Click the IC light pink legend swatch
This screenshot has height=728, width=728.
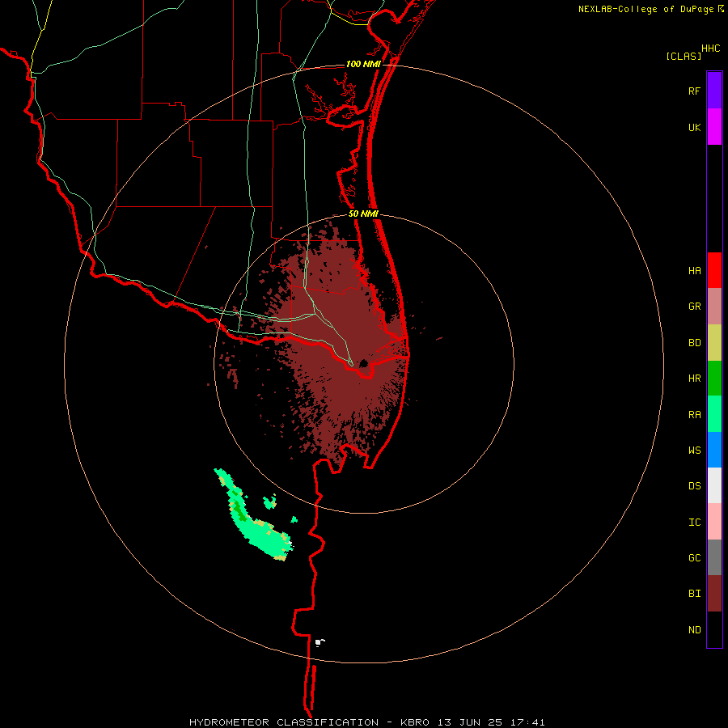click(x=714, y=522)
